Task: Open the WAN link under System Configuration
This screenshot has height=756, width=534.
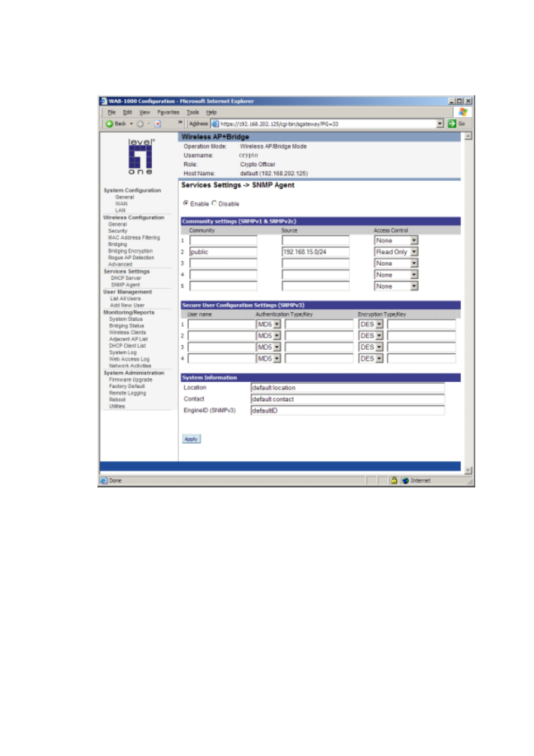Action: point(121,204)
